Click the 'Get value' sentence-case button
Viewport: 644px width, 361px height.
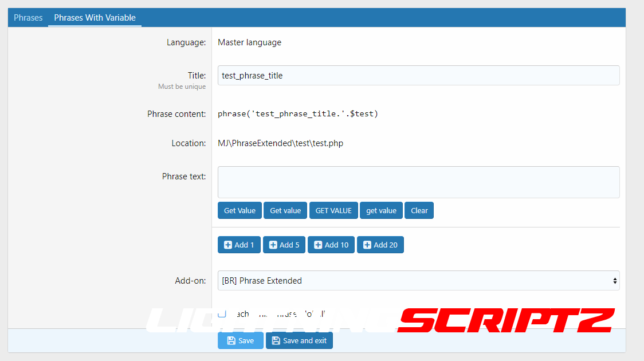pos(285,211)
